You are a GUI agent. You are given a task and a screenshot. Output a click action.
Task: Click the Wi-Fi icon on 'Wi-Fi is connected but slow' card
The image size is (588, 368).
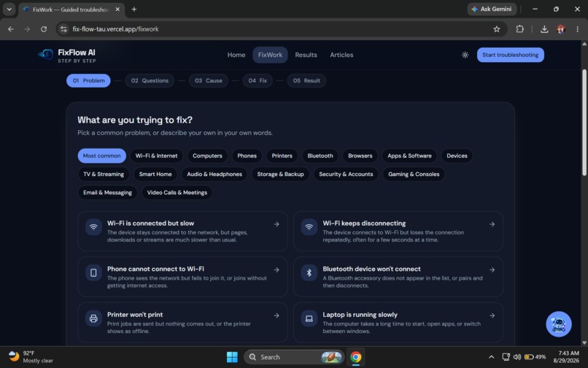pos(93,227)
